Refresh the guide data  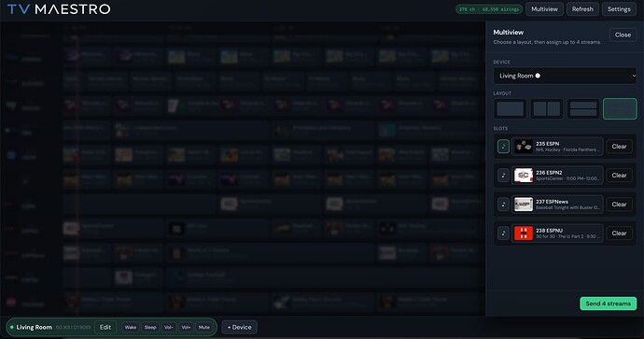[x=582, y=9]
